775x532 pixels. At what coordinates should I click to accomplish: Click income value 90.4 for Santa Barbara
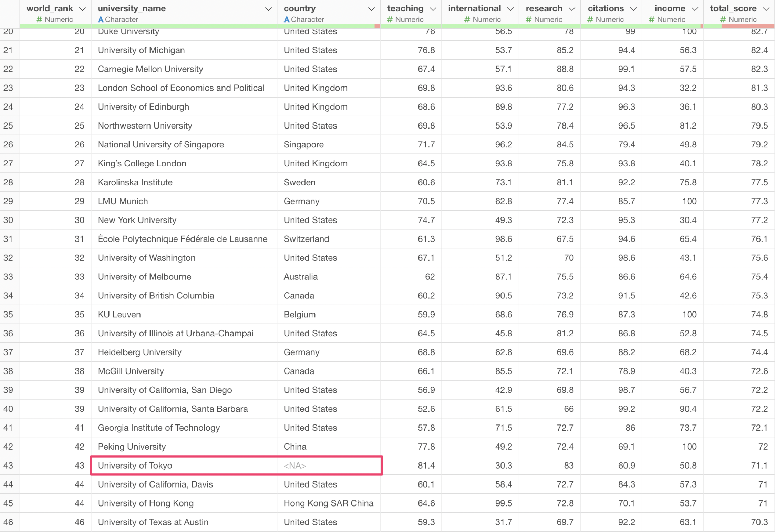(x=673, y=409)
